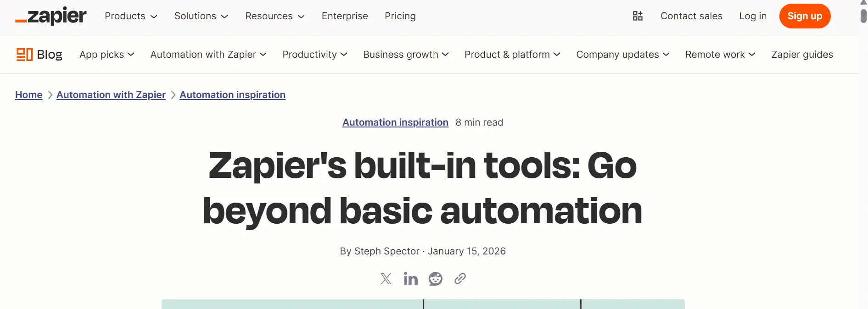Open Zapier guides
The image size is (868, 309).
(x=802, y=55)
